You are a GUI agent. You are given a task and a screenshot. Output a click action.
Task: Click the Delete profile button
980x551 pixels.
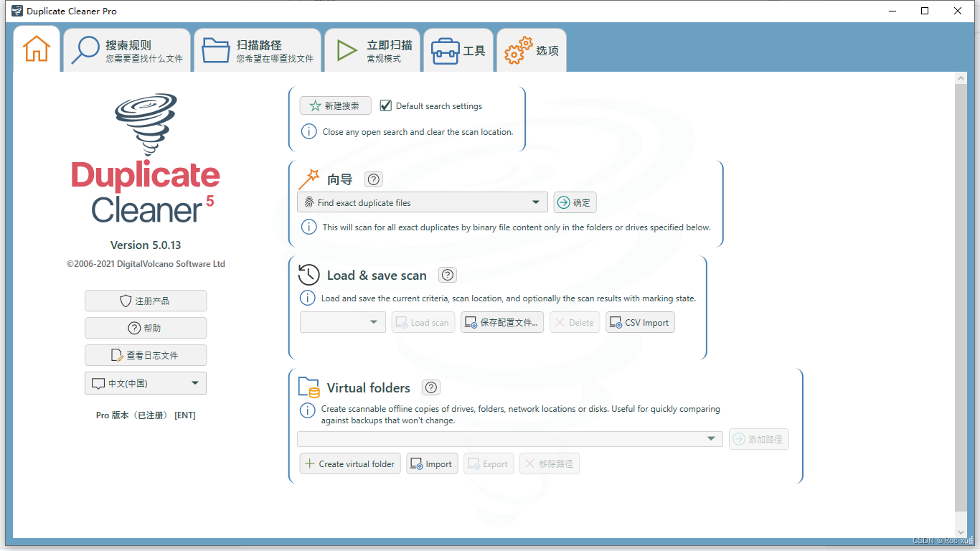coord(575,322)
